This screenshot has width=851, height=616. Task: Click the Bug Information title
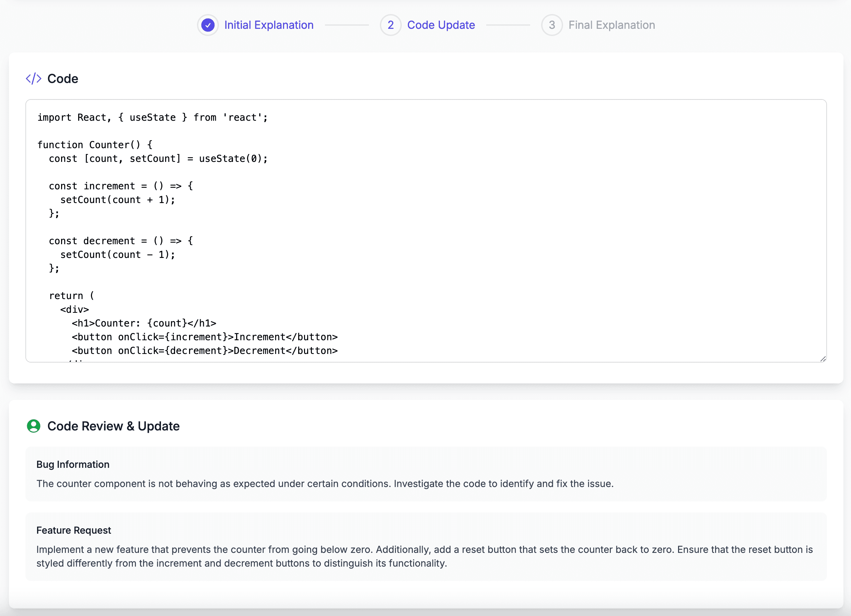click(73, 464)
